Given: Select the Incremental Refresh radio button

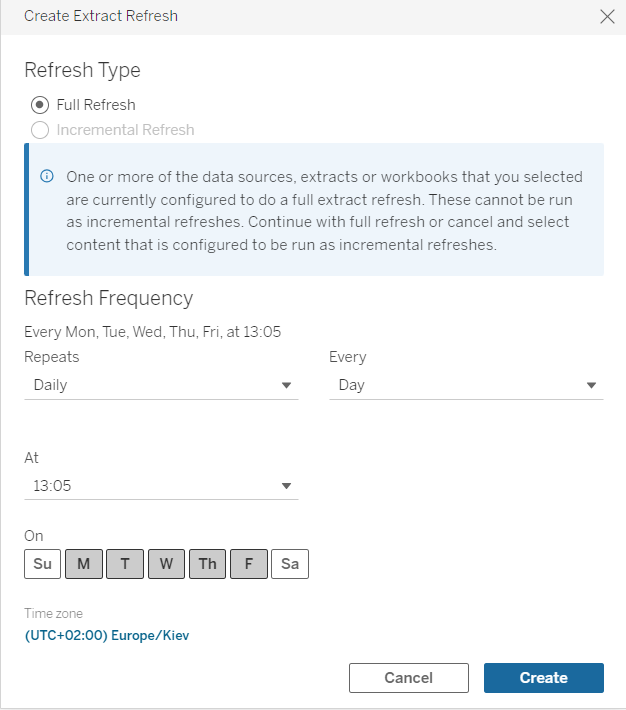Looking at the screenshot, I should [x=40, y=130].
